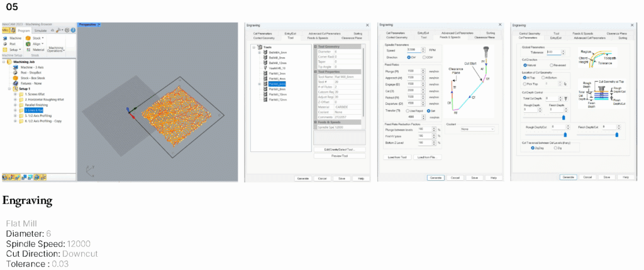Click the Material icon in the ribbon
The height and width of the screenshot is (270, 644).
(28, 50)
